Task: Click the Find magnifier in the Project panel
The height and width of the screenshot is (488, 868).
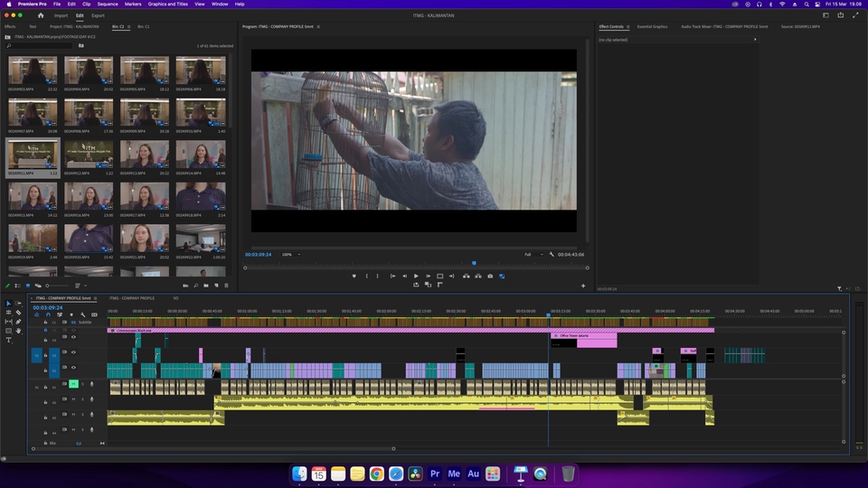Action: (x=194, y=286)
